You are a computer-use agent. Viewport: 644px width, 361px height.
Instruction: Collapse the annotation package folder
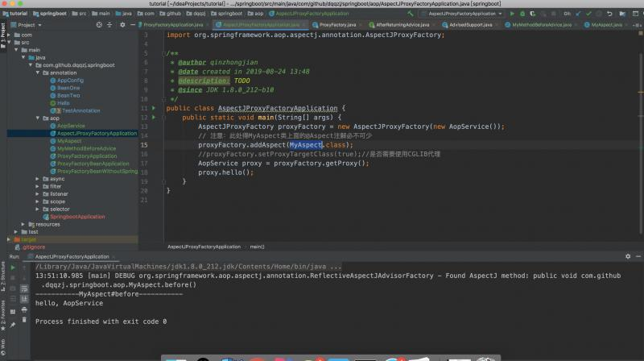coord(38,73)
